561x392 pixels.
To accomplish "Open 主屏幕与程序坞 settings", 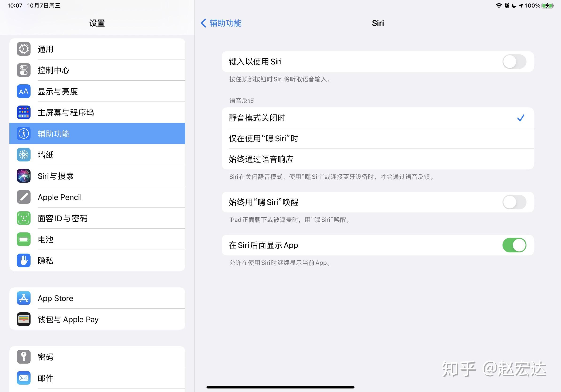I will click(x=97, y=112).
